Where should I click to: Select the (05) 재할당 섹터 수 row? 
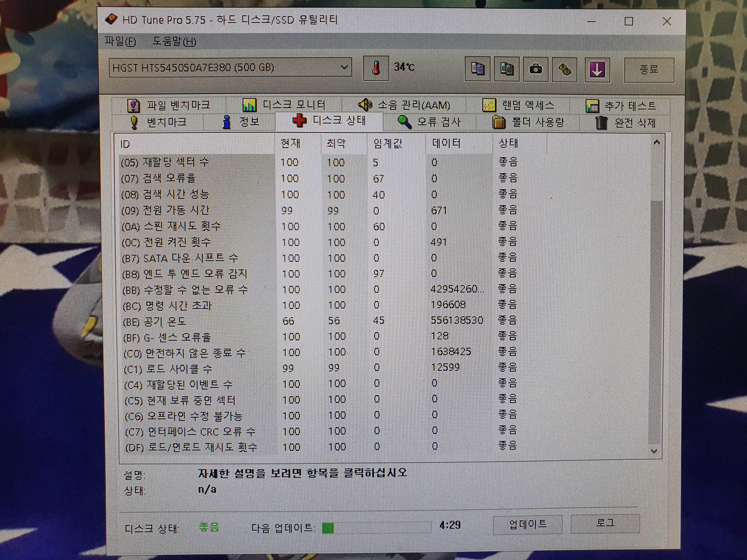[319, 162]
